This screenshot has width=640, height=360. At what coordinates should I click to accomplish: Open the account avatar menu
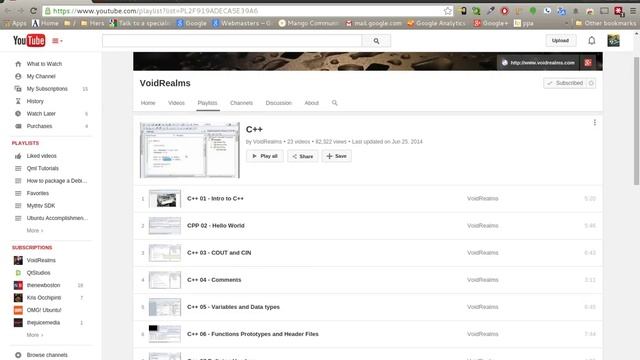click(613, 40)
